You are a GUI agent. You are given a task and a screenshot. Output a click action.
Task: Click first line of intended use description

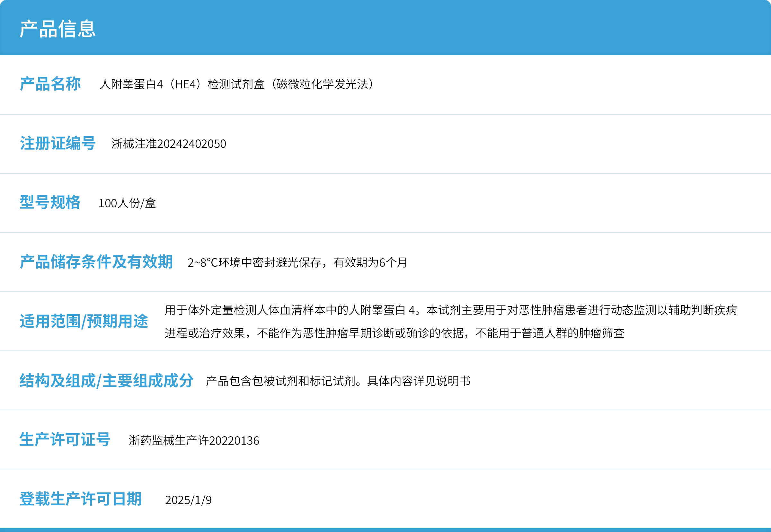451,310
